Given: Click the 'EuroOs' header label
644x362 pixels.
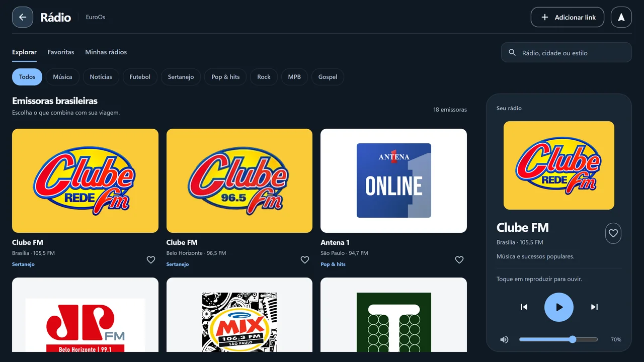Looking at the screenshot, I should (x=96, y=17).
